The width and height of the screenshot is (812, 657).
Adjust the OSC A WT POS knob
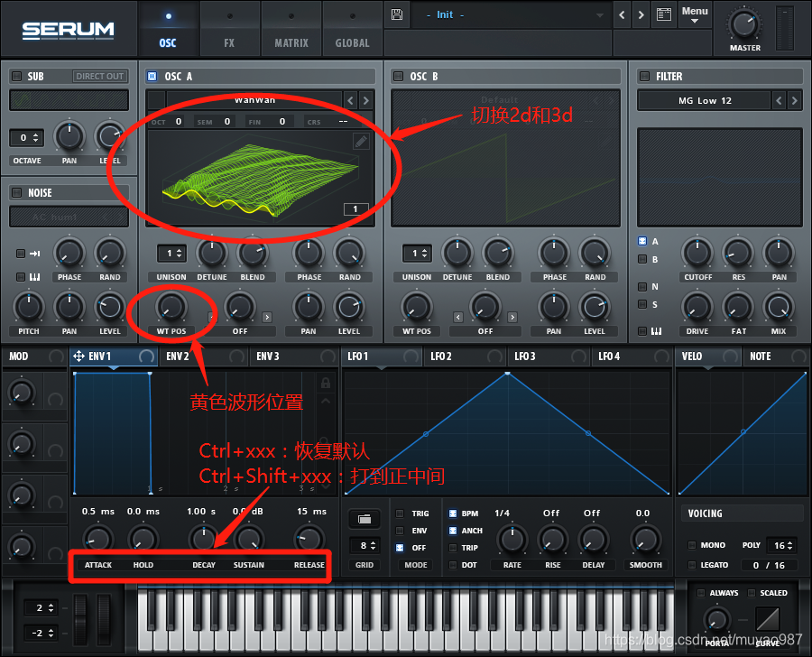[171, 307]
